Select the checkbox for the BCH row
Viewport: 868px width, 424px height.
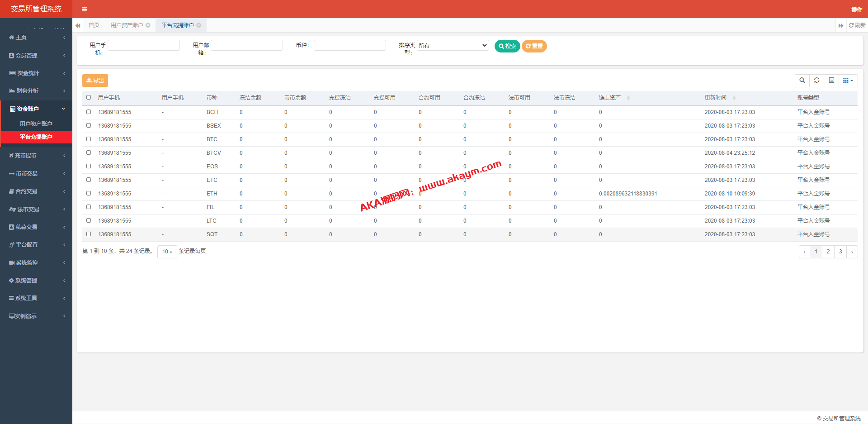(89, 112)
